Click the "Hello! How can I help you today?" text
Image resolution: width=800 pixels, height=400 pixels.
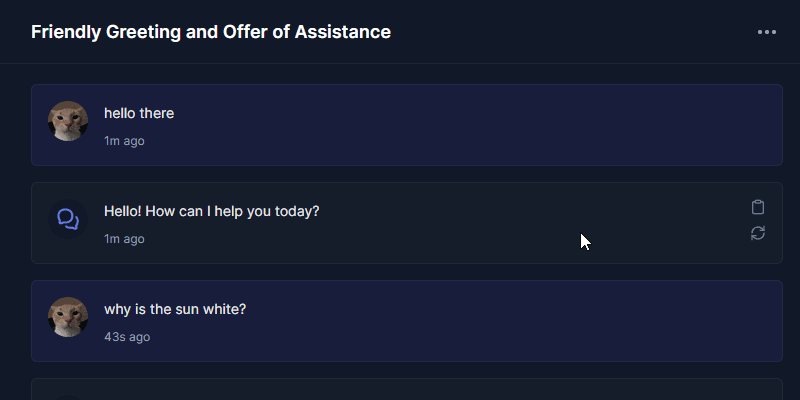pyautogui.click(x=211, y=211)
